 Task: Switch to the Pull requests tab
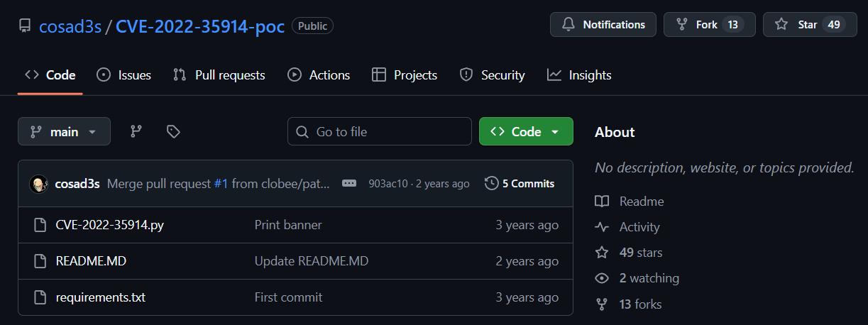tap(219, 75)
